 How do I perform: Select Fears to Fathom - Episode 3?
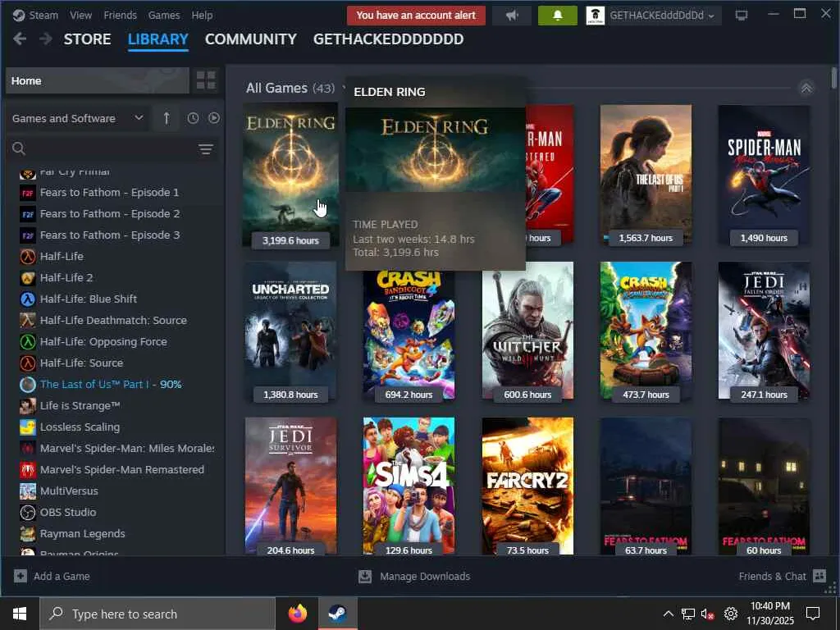click(x=110, y=235)
